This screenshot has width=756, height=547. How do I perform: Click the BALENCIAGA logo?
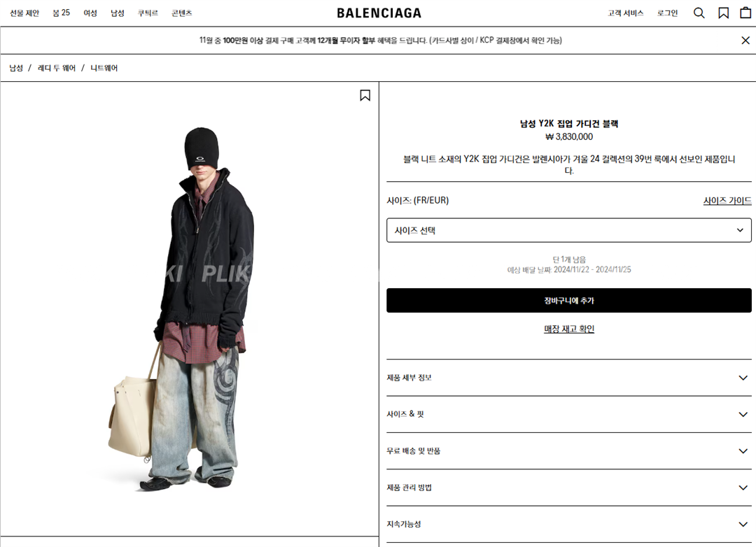point(379,13)
